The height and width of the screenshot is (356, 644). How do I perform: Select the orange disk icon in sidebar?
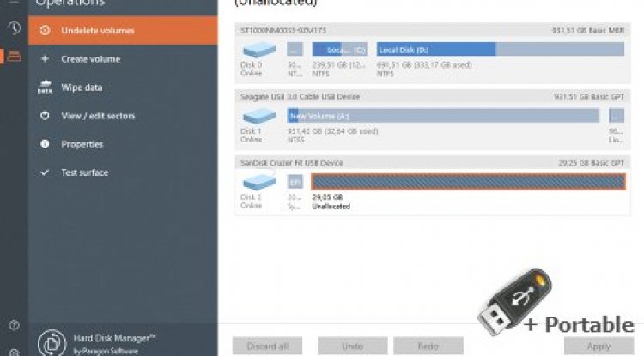coord(14,57)
